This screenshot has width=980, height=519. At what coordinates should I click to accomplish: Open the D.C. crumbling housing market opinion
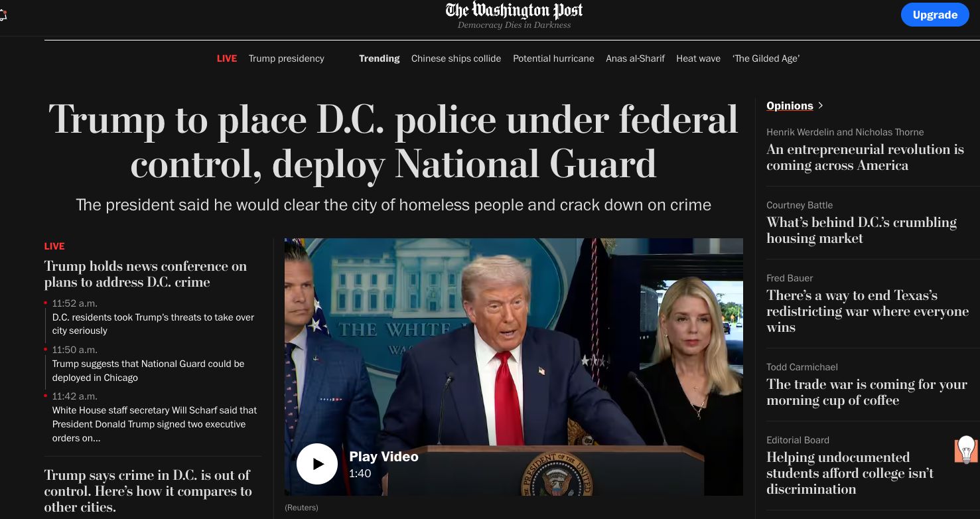[862, 230]
